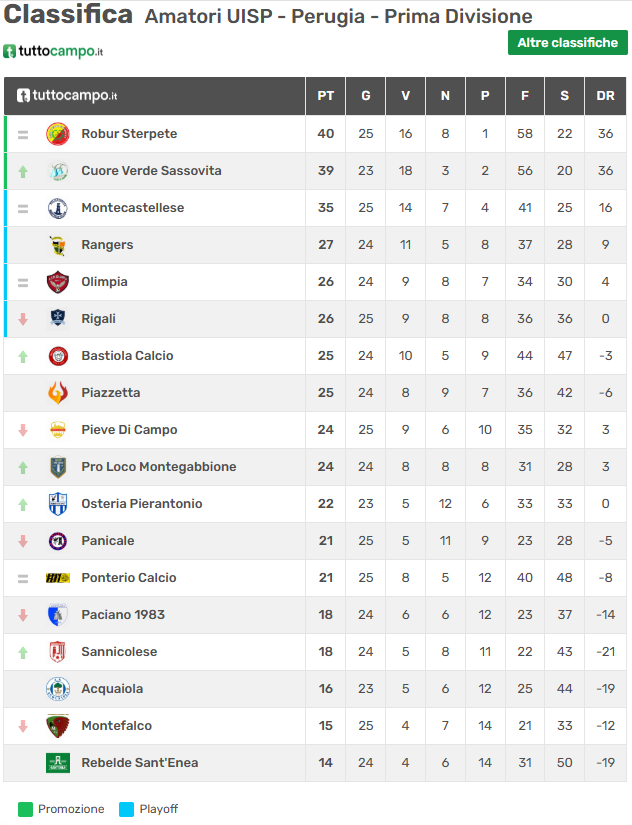Click the Montecastellese club badge
The width and height of the screenshot is (632, 825).
(58, 208)
